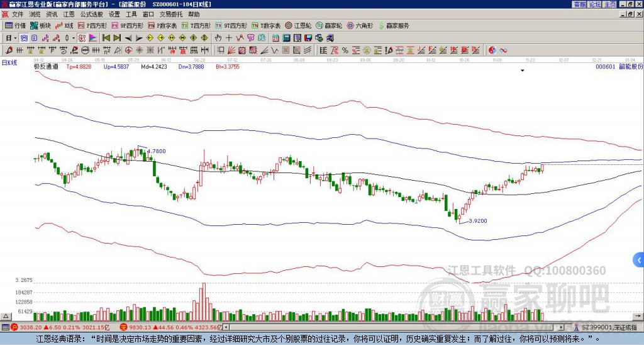Open the 9T四方形 tool

point(231,26)
